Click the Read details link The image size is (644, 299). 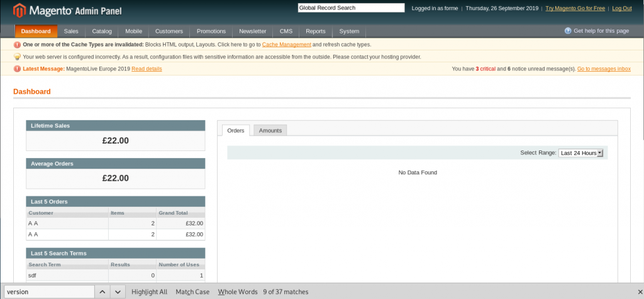(147, 69)
